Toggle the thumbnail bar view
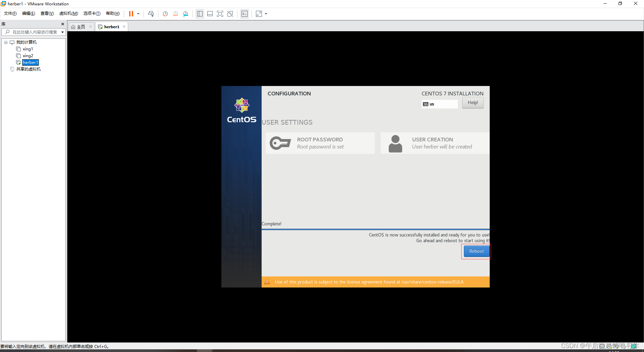Viewport: 644px width, 352px height. pyautogui.click(x=210, y=14)
